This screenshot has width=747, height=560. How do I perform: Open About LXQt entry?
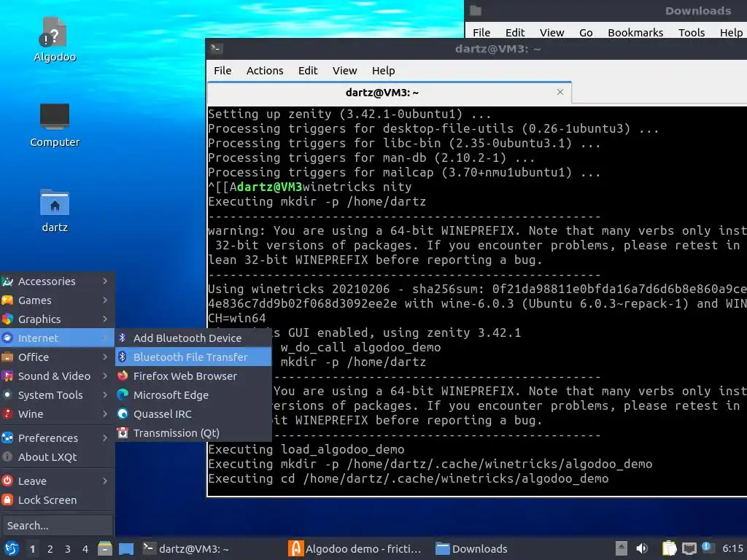tap(57, 456)
